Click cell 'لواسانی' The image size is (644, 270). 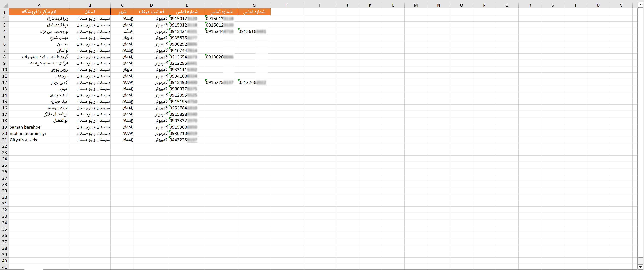click(39, 51)
